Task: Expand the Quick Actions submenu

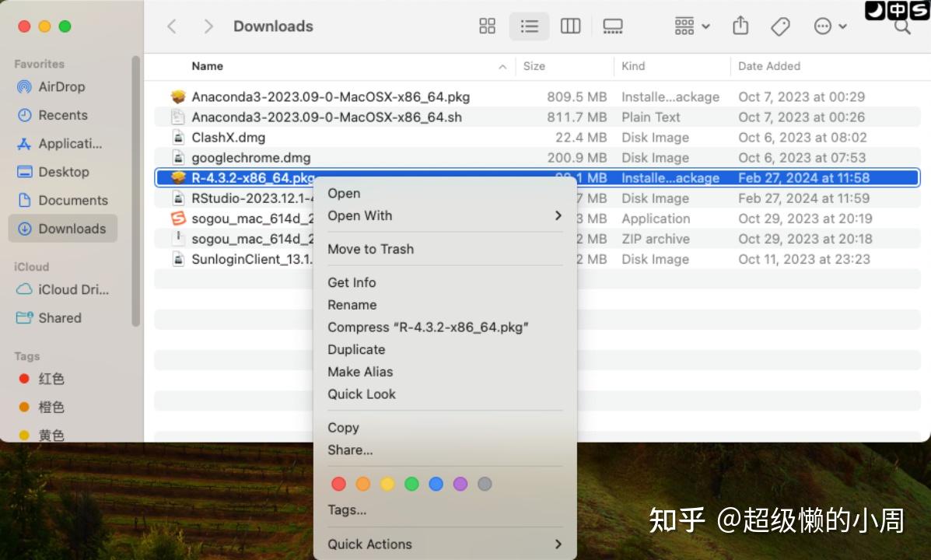Action: [369, 544]
